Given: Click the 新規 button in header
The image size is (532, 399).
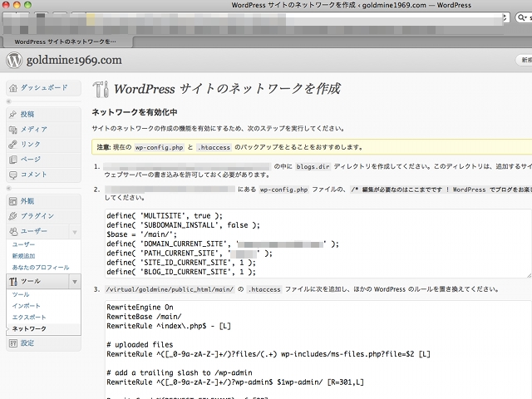Looking at the screenshot, I should tap(525, 60).
